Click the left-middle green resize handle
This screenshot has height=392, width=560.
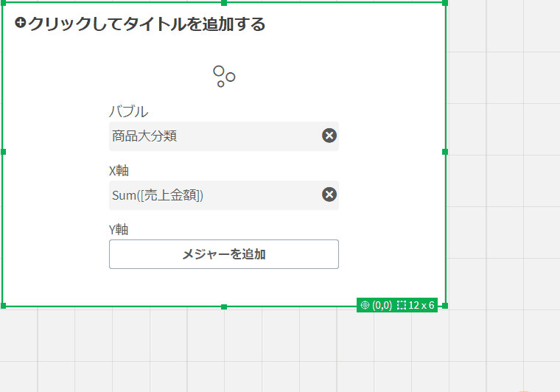point(3,152)
